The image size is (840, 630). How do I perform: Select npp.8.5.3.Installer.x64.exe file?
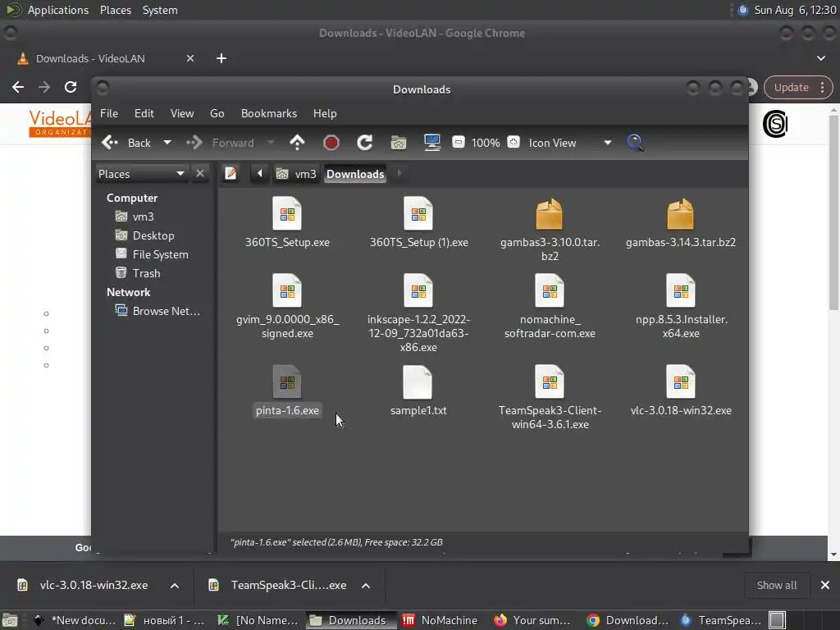click(x=681, y=307)
